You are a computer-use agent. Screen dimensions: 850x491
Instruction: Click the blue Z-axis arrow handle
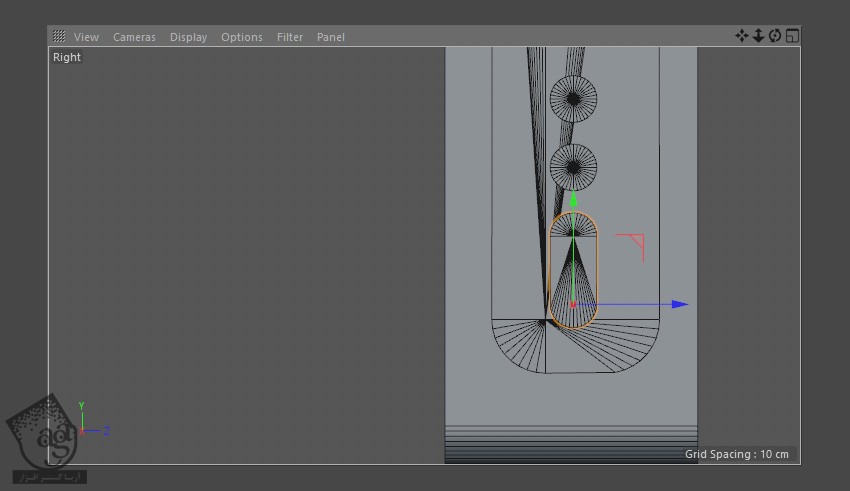(x=680, y=304)
